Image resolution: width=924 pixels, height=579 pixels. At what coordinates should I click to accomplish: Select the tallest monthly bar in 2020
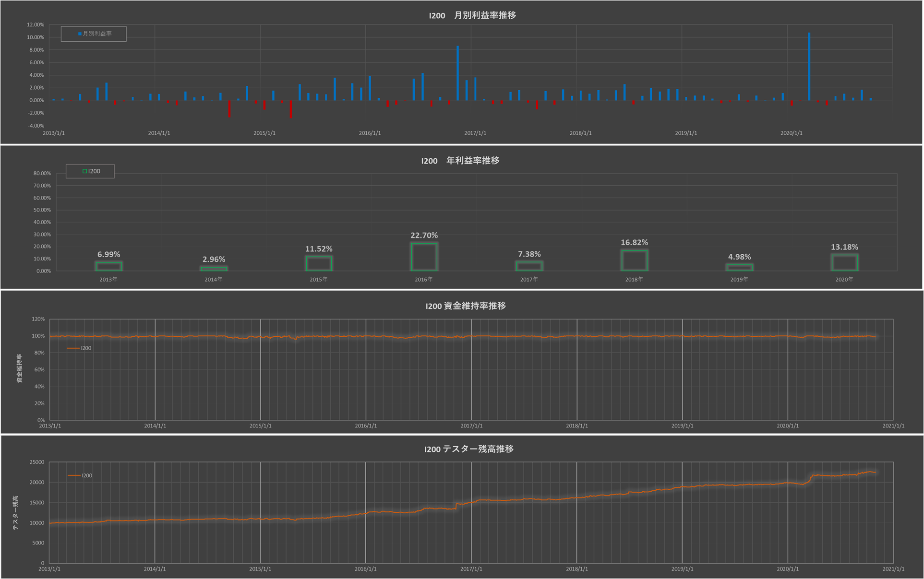(809, 66)
